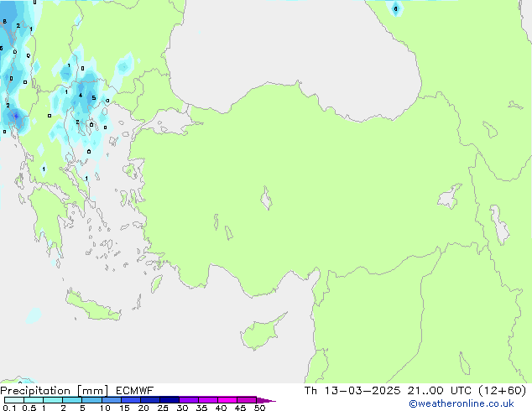532x411 pixels.
Task: Click the '25' legend scale label
Action: coord(163,408)
